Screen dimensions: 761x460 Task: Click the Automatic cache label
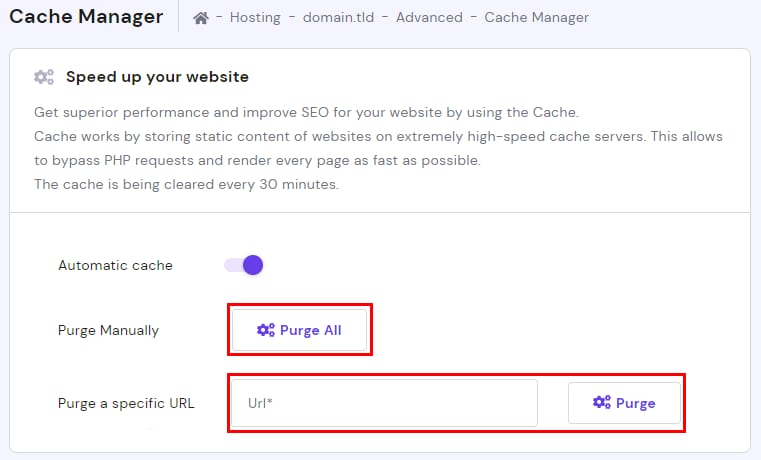point(115,266)
